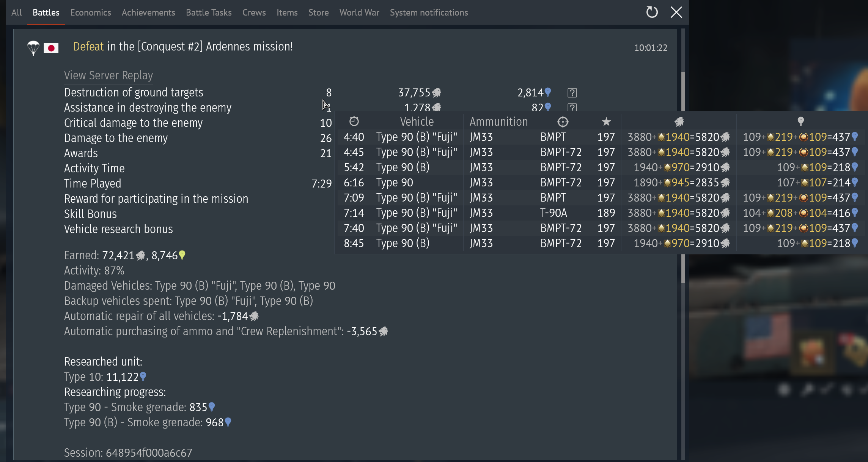868x462 pixels.
Task: Select the Battle Tasks tab
Action: pos(209,13)
